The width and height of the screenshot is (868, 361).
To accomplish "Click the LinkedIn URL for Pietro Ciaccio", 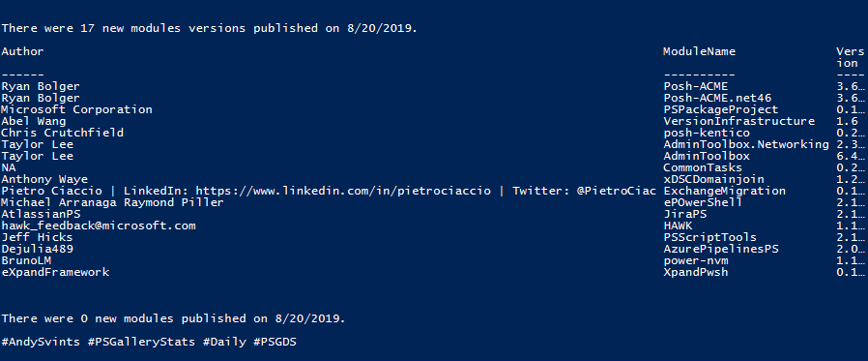I will tap(343, 191).
